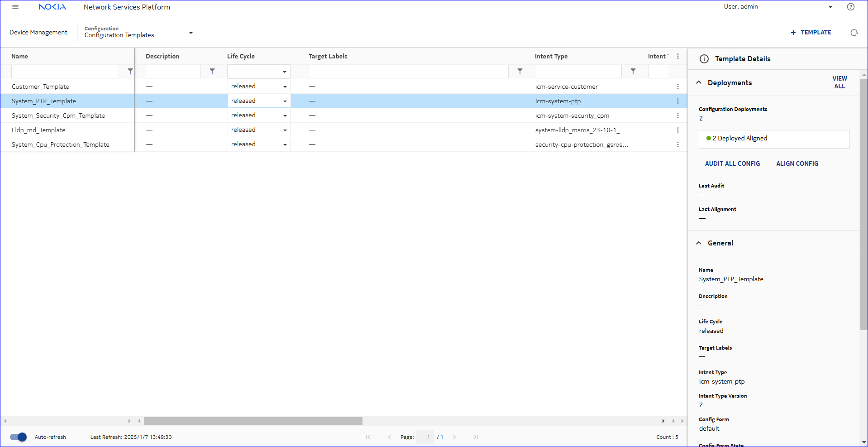Screen dimensions: 868x447
Task: Open the help question mark icon
Action: coord(850,7)
